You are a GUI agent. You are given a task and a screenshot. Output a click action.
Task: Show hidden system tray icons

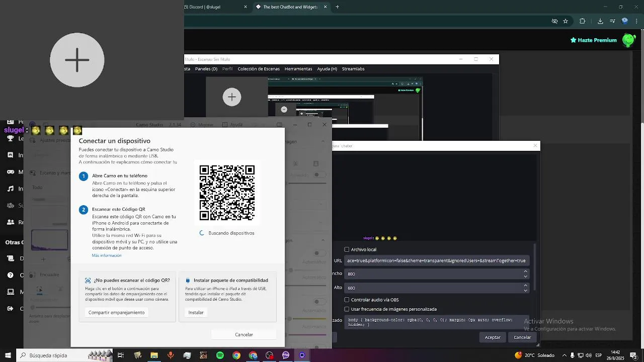click(x=564, y=355)
